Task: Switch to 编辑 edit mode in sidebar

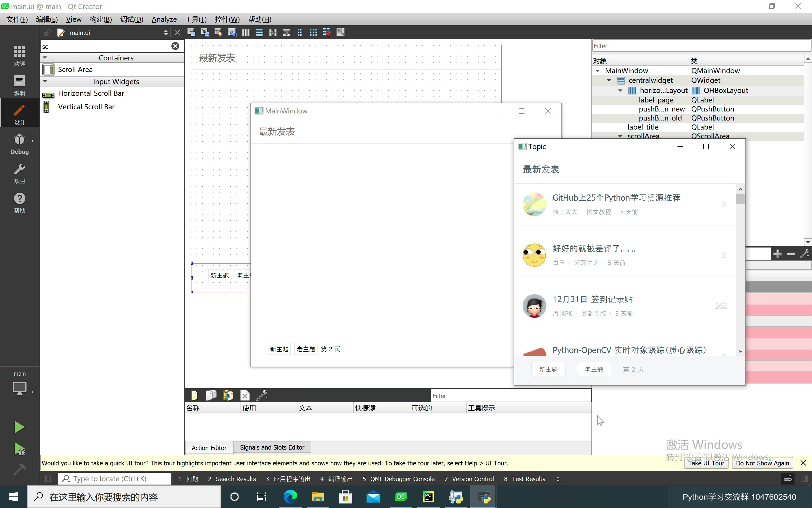Action: click(19, 85)
